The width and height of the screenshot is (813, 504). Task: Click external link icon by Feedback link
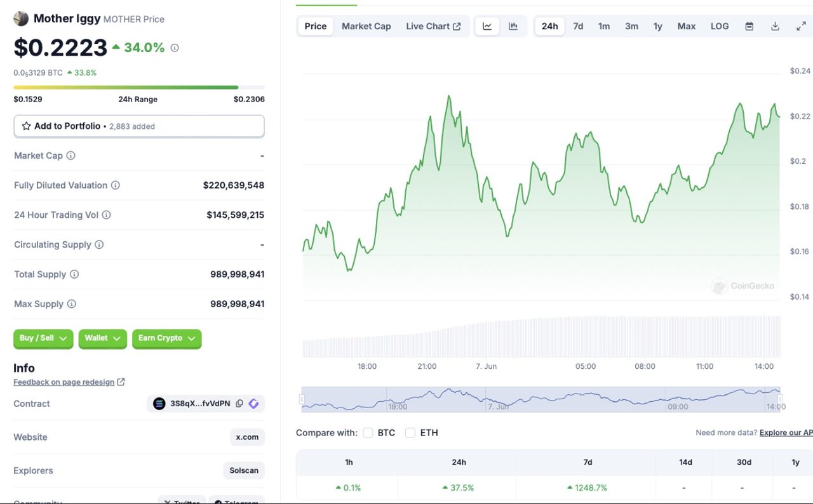[121, 382]
